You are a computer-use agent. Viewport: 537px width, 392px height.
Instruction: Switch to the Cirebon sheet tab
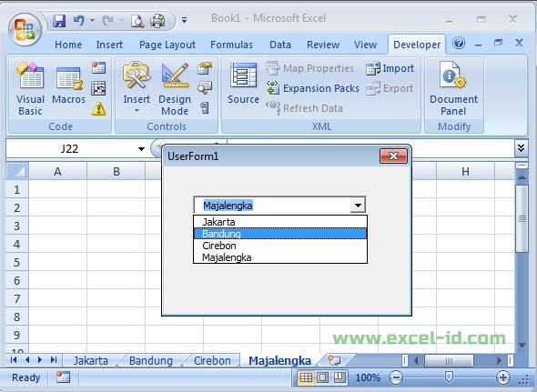212,360
